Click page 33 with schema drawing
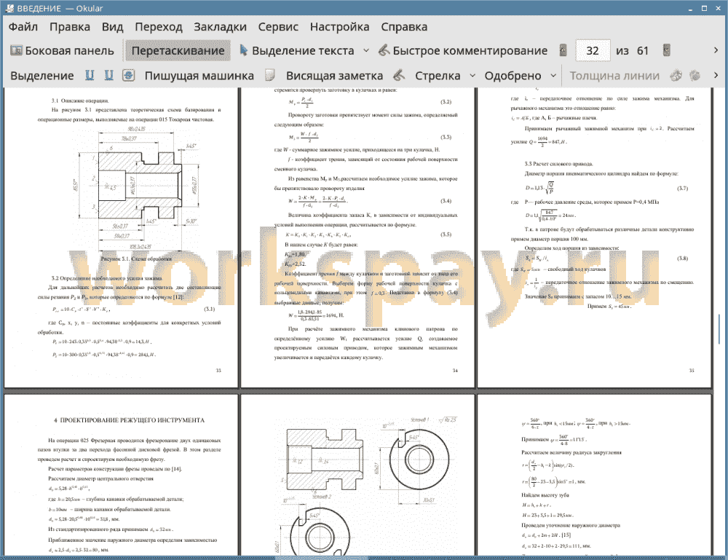This screenshot has width=728, height=560. coord(121,237)
